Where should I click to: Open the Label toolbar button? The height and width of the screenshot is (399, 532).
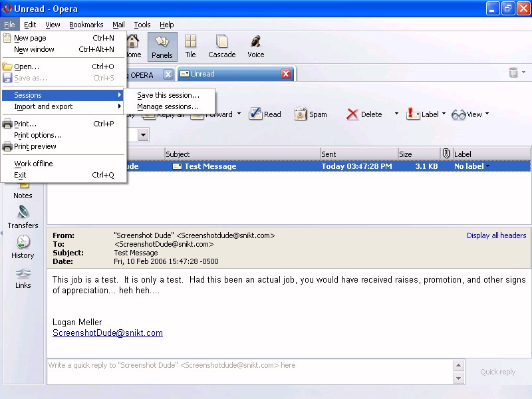point(422,114)
